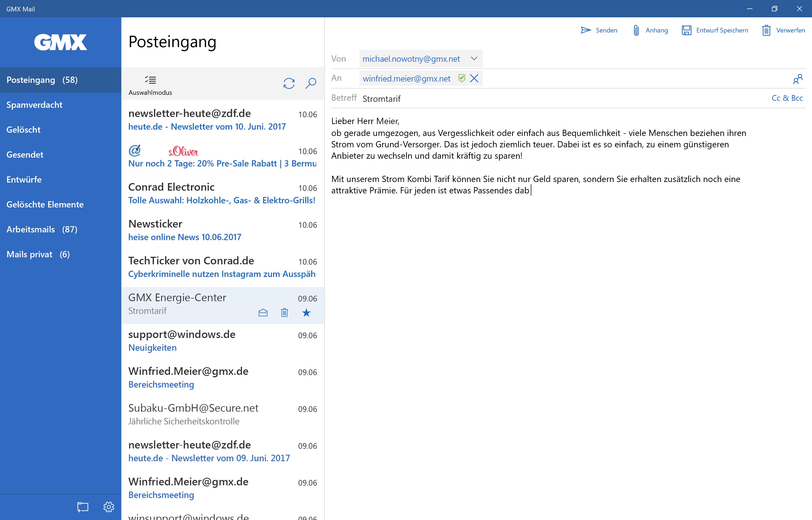The height and width of the screenshot is (520, 812).
Task: Open the Conrad Electronic grill email
Action: (x=222, y=193)
